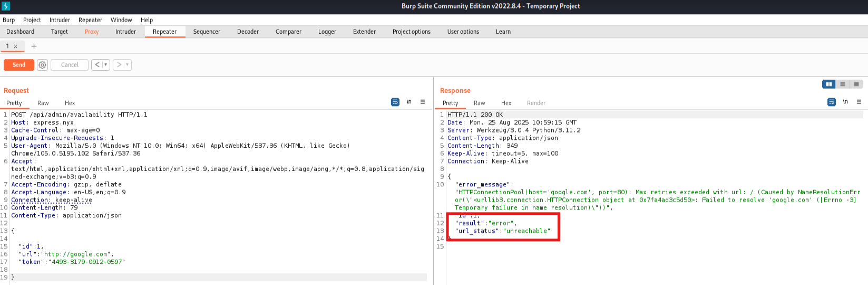This screenshot has height=285, width=868.
Task: Open Repeater request settings gear
Action: [42, 65]
